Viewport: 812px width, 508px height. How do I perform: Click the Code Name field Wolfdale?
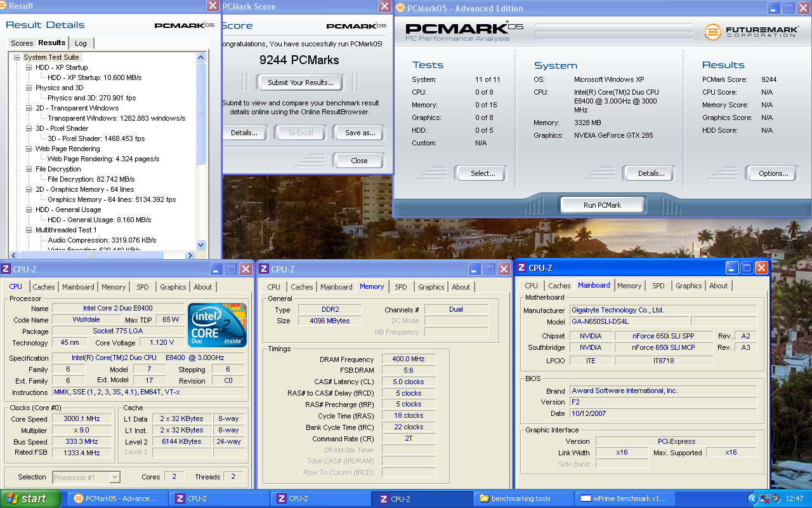86,320
